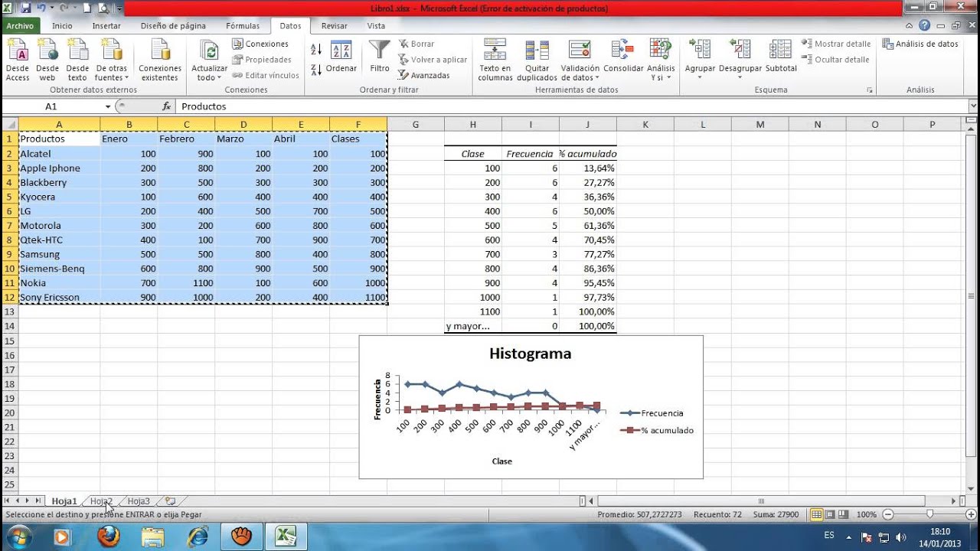980x551 pixels.
Task: Switch to sheet Hoja3
Action: pos(139,501)
